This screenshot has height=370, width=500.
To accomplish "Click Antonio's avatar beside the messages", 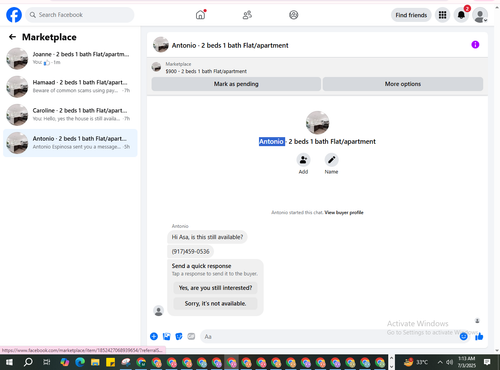I will [x=159, y=311].
